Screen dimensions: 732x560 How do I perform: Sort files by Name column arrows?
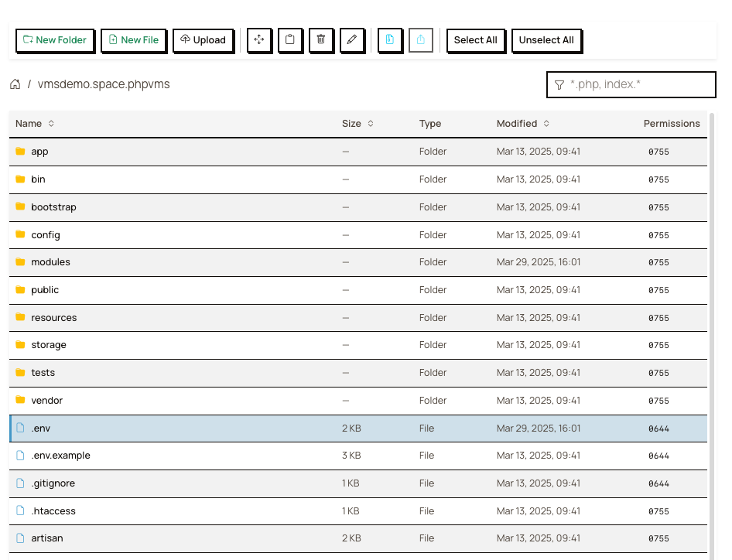[x=51, y=123]
